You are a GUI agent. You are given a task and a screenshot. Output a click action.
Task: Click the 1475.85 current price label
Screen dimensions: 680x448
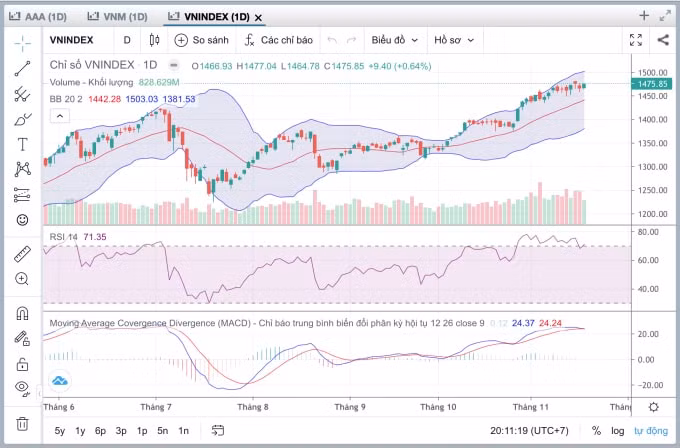click(652, 84)
